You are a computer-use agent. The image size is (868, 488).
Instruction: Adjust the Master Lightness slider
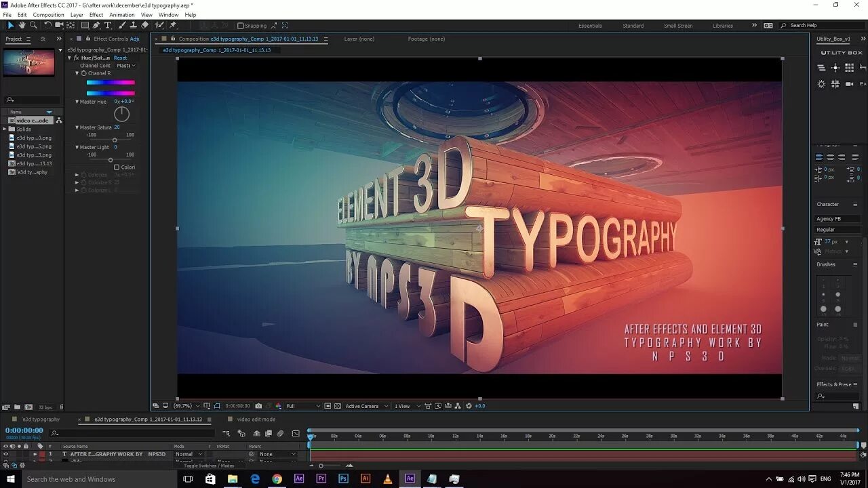111,160
